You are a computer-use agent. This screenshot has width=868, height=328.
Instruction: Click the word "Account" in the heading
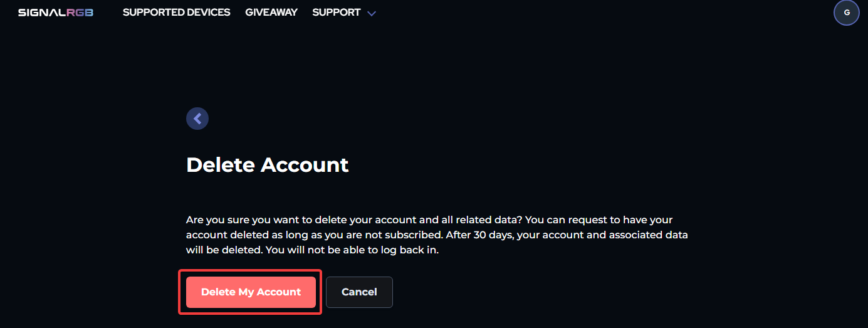coord(305,164)
